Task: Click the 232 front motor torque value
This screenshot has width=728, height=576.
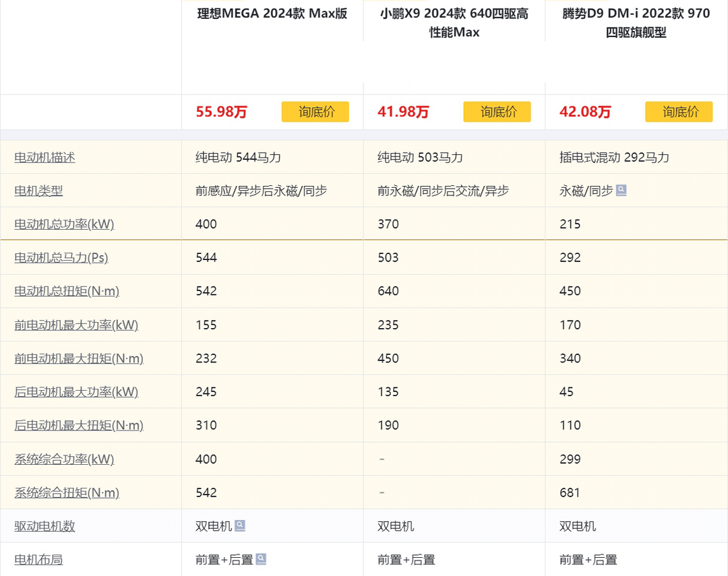Action: (206, 358)
